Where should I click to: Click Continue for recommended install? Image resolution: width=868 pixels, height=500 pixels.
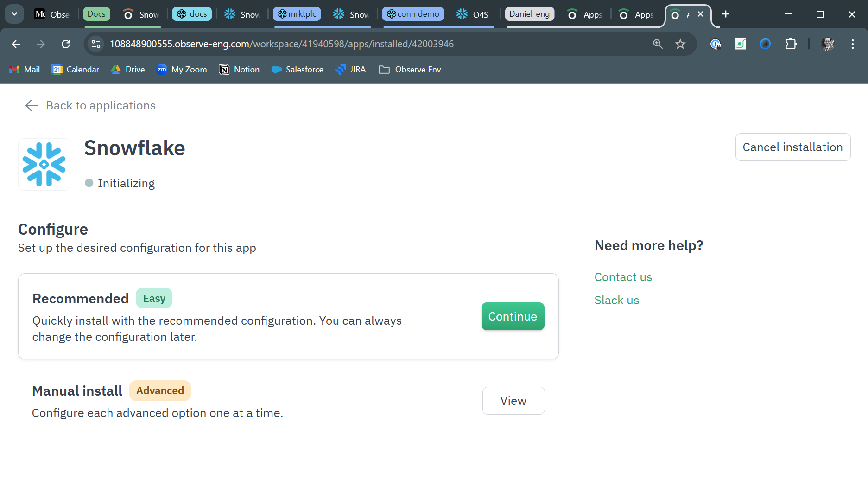(x=513, y=316)
